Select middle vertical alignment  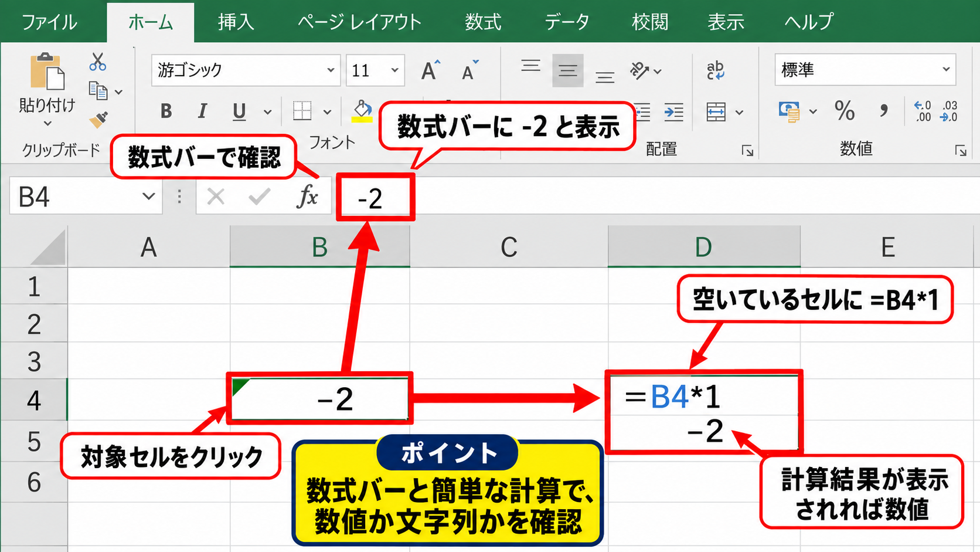[567, 70]
